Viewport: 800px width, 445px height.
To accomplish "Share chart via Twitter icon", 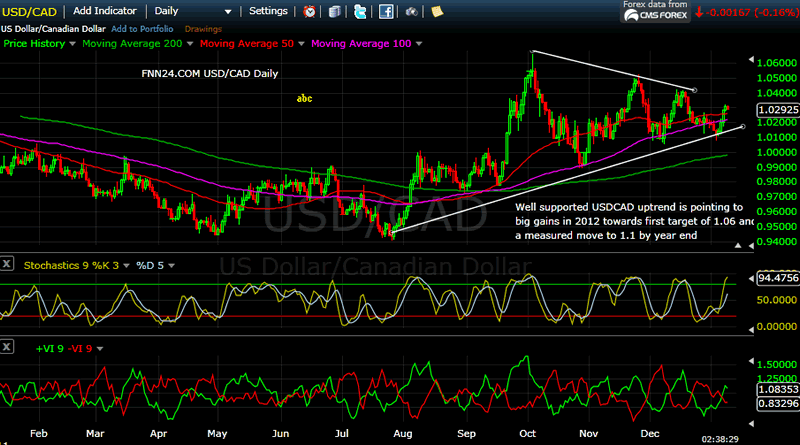I will 360,12.
